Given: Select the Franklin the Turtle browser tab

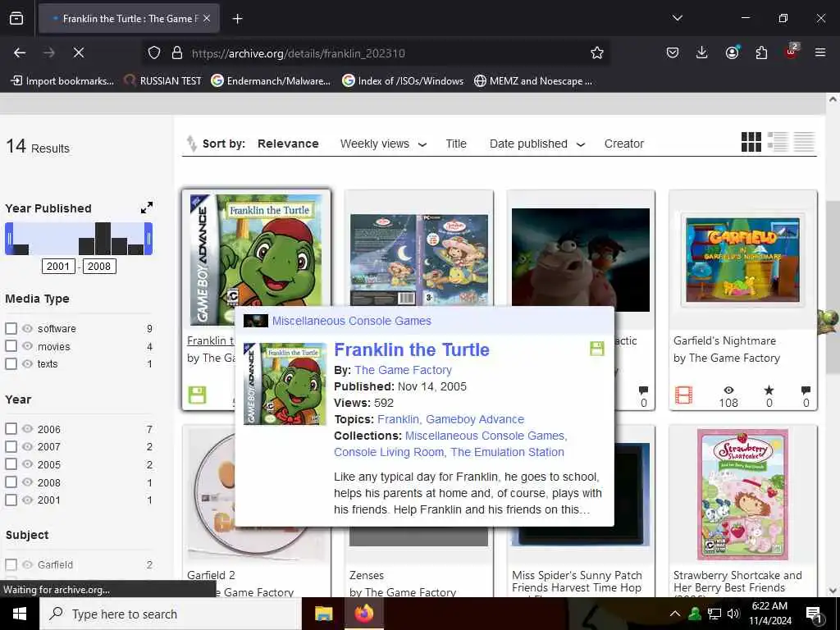Looking at the screenshot, I should pyautogui.click(x=129, y=19).
